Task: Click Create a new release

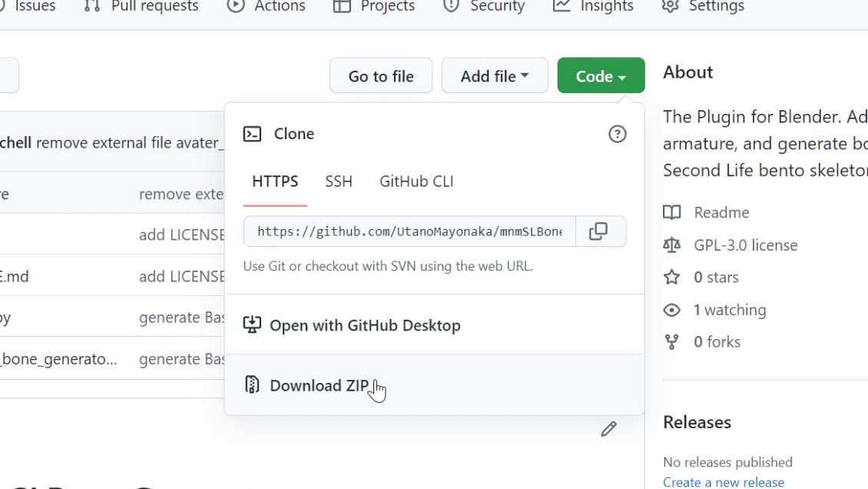Action: coord(724,482)
